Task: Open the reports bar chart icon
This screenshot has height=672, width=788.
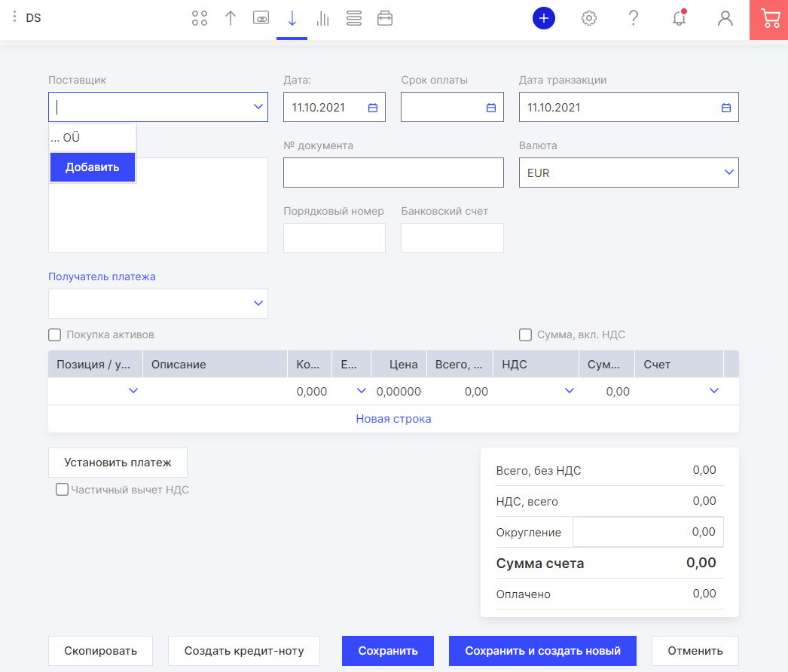Action: (322, 19)
